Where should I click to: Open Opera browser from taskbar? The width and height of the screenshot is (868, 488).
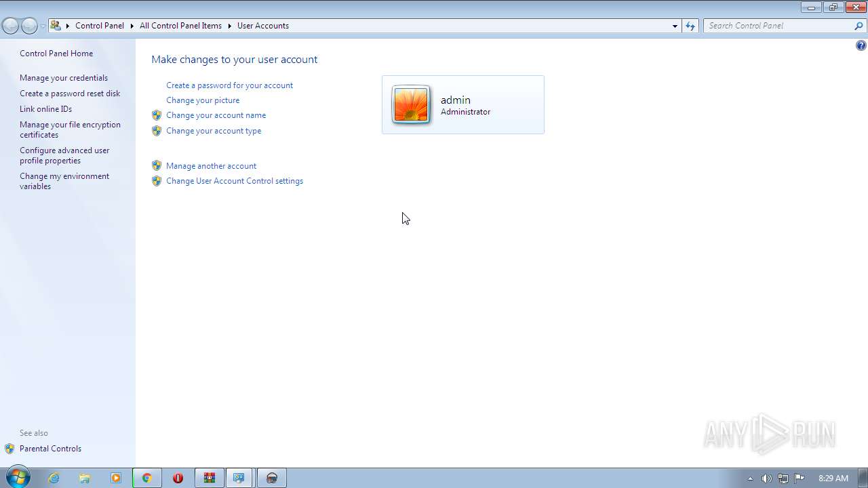pyautogui.click(x=178, y=478)
